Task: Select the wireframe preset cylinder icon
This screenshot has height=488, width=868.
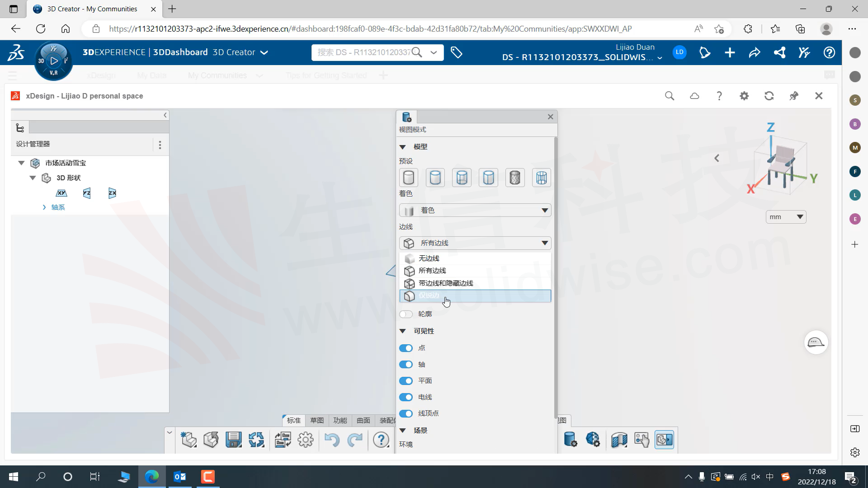Action: 541,178
